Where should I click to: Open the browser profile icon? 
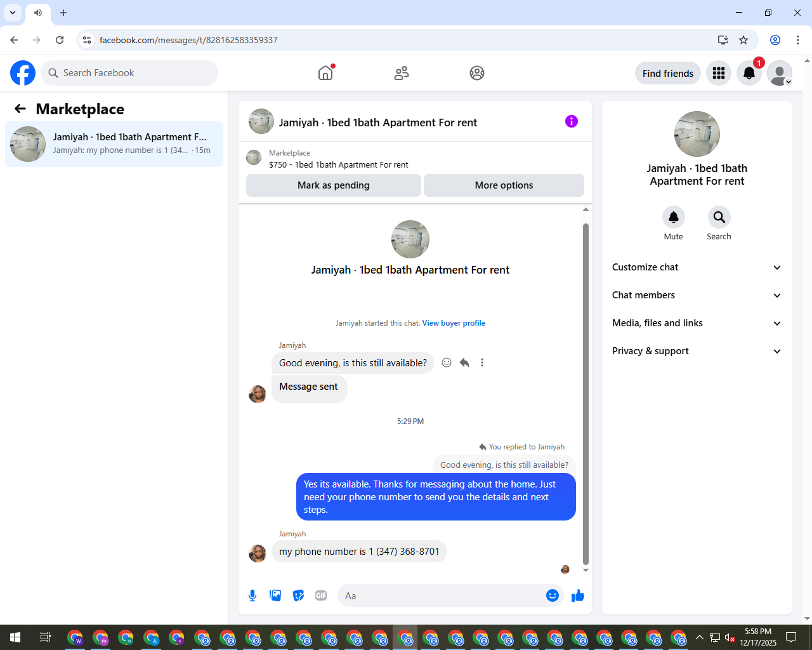point(775,40)
